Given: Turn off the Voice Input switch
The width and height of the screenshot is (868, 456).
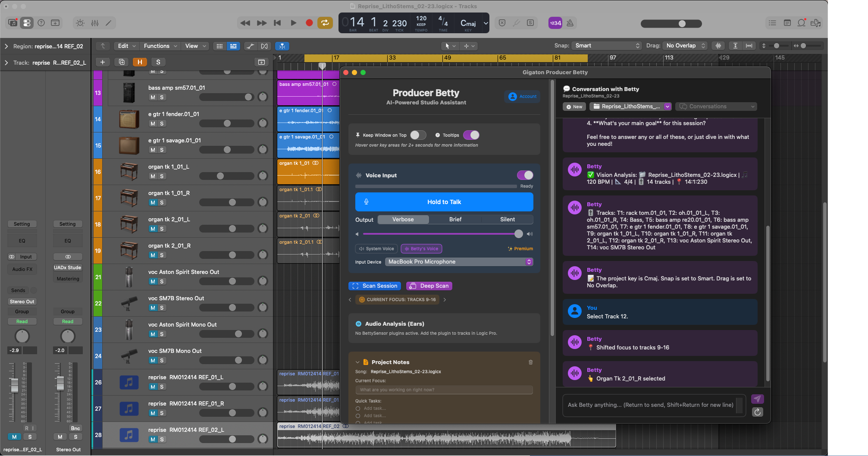Looking at the screenshot, I should (x=525, y=175).
